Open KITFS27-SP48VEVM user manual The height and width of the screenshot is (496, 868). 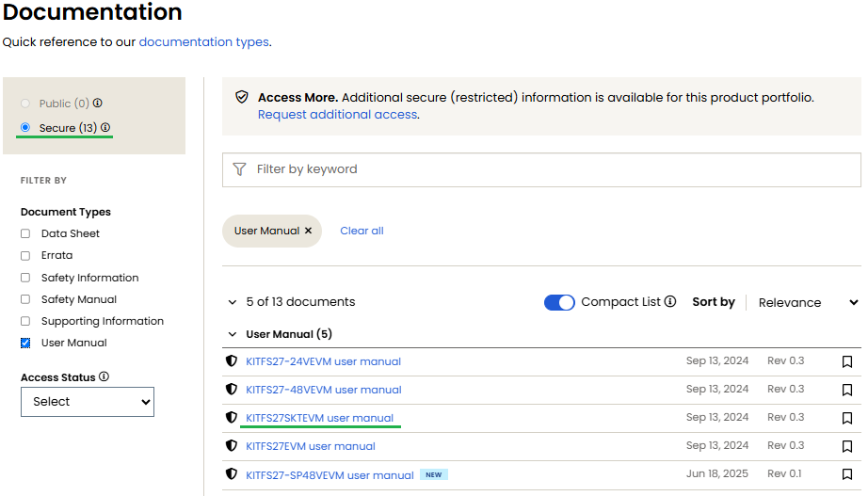click(x=330, y=475)
